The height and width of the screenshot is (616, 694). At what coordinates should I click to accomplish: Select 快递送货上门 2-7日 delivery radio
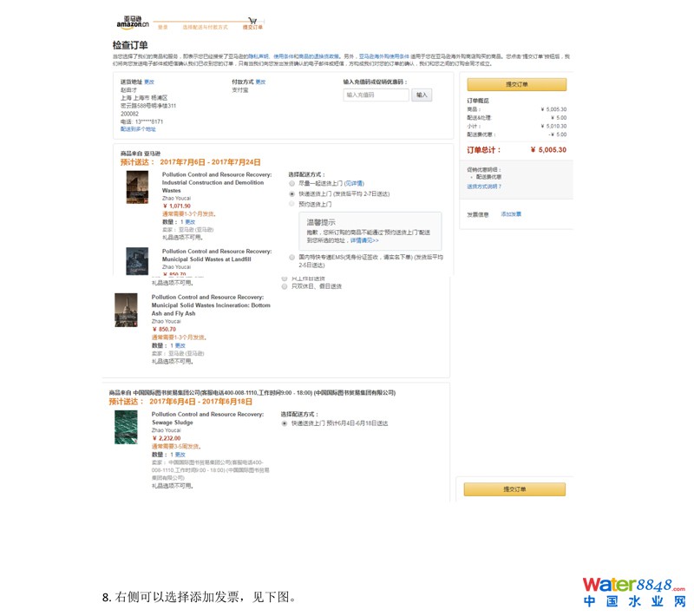(x=292, y=194)
